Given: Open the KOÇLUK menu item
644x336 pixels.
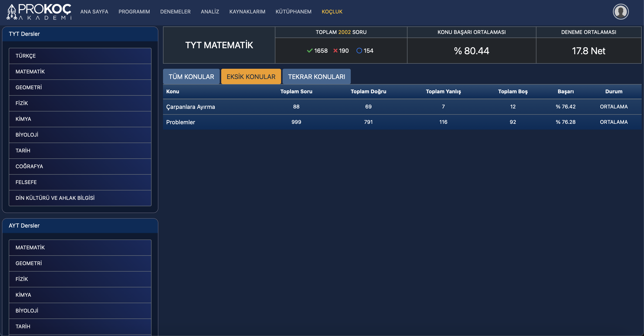Looking at the screenshot, I should pyautogui.click(x=332, y=12).
